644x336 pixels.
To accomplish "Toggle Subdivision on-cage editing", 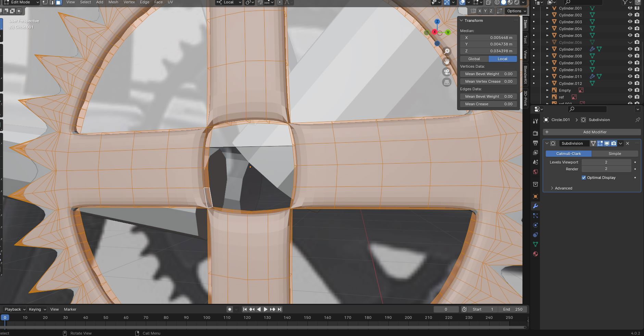I will click(x=593, y=143).
